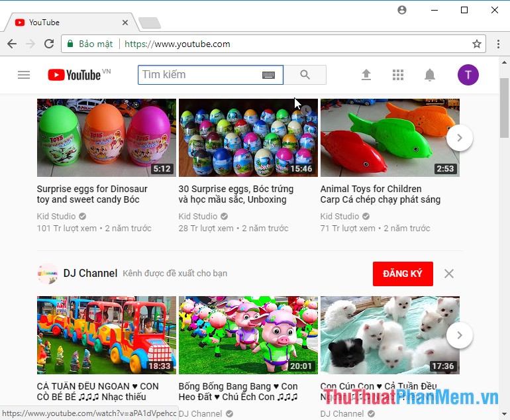Click '101 Tr lượt xem • 2 năm trước' text
Screen dimensions: 510x420
click(94, 229)
